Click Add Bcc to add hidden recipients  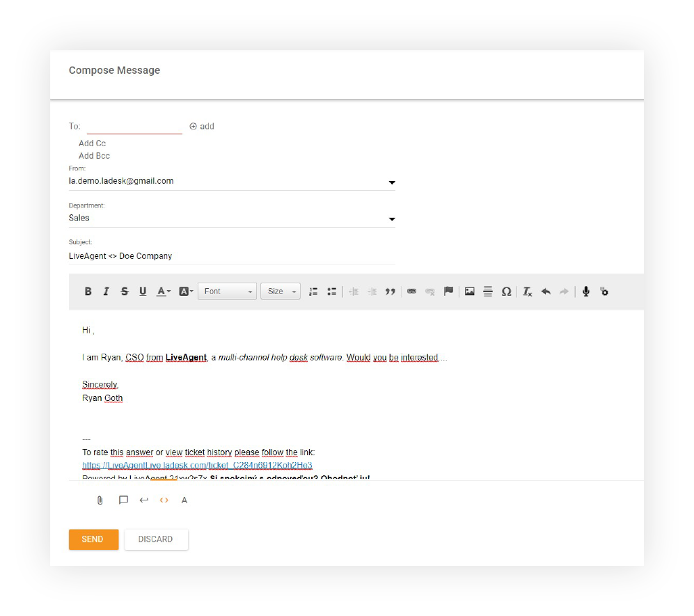click(x=93, y=155)
